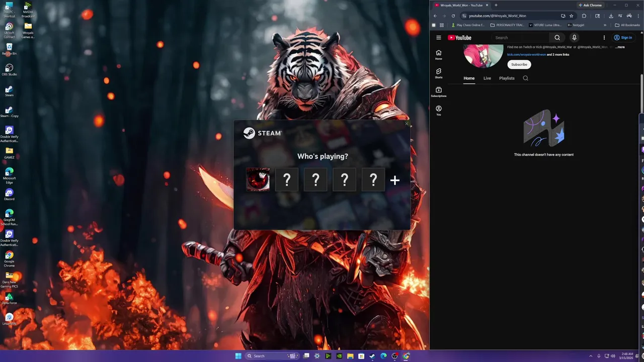This screenshot has height=362, width=644.
Task: Open Chrome apps grid in bookmarks bar
Action: pyautogui.click(x=442, y=25)
